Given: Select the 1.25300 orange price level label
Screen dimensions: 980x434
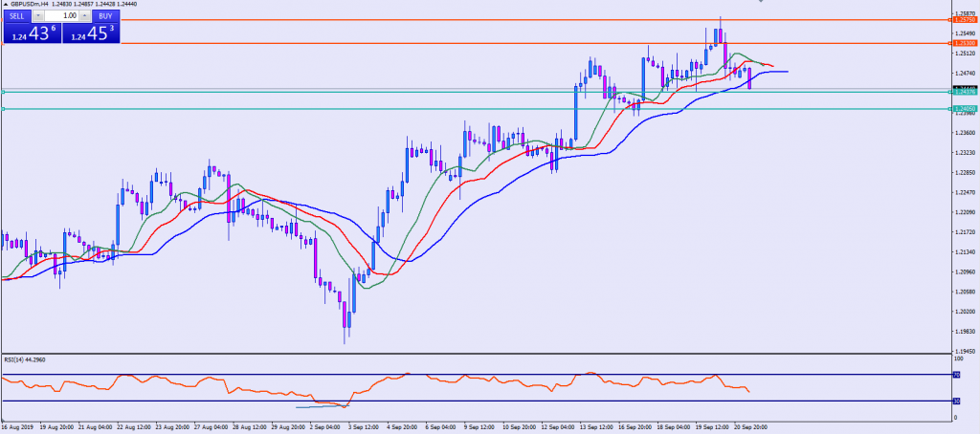Looking at the screenshot, I should pos(964,43).
